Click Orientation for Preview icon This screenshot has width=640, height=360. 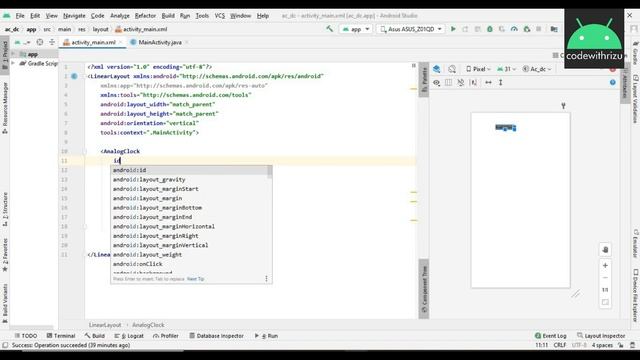pos(452,69)
